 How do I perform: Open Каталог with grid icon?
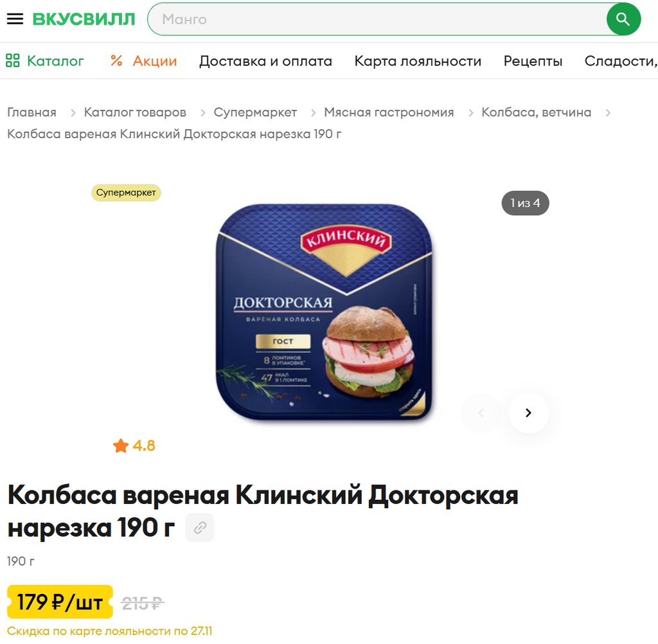[45, 61]
